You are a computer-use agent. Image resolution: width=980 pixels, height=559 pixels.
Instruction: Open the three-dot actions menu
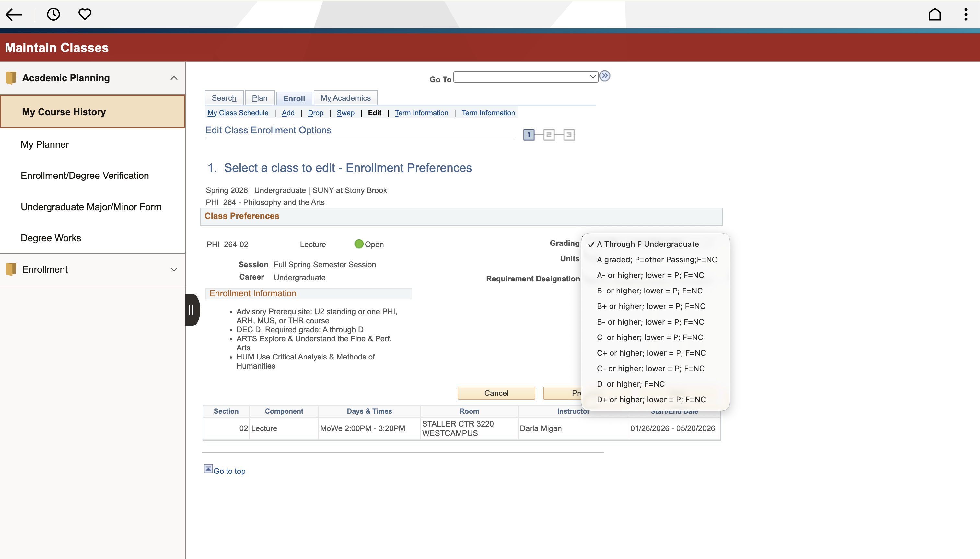[x=966, y=15]
